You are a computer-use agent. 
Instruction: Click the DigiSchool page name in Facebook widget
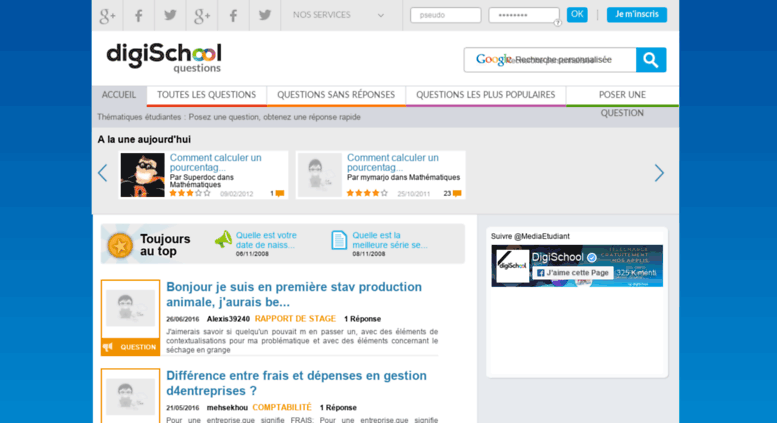point(557,257)
